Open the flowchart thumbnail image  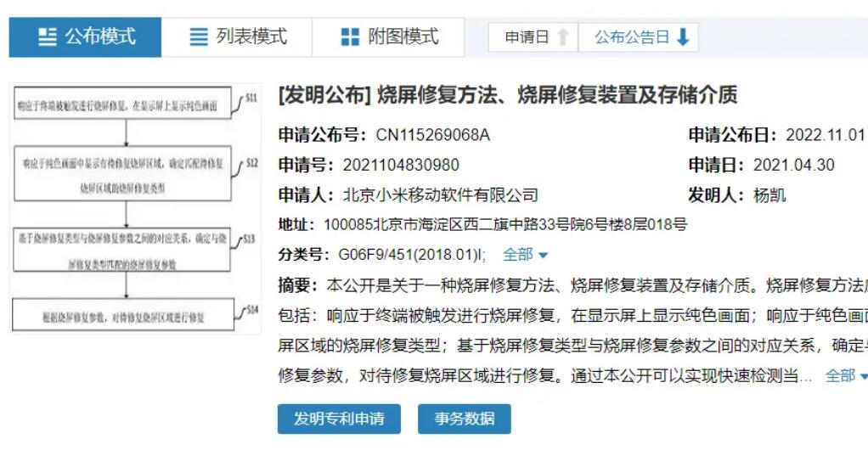pos(136,209)
